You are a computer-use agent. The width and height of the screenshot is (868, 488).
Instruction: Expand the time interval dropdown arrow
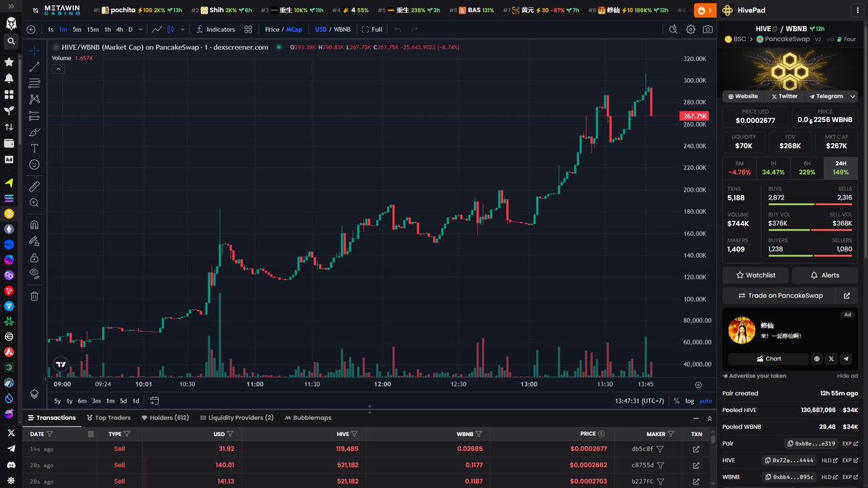coord(140,30)
